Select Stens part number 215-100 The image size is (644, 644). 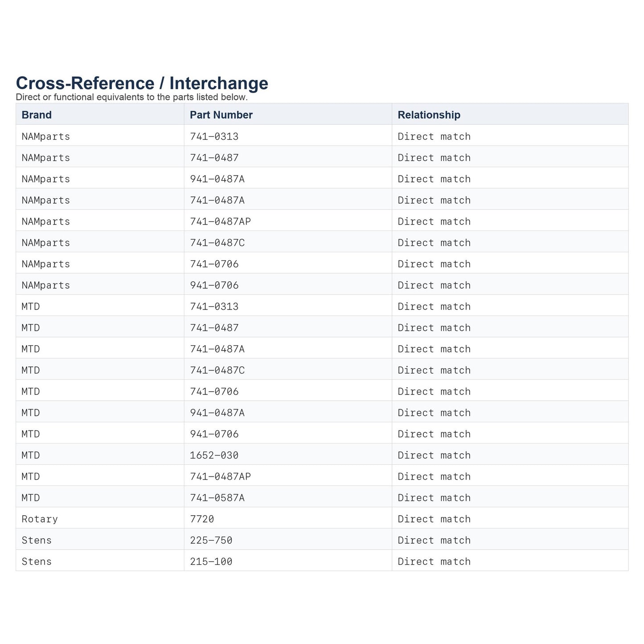[x=211, y=562]
